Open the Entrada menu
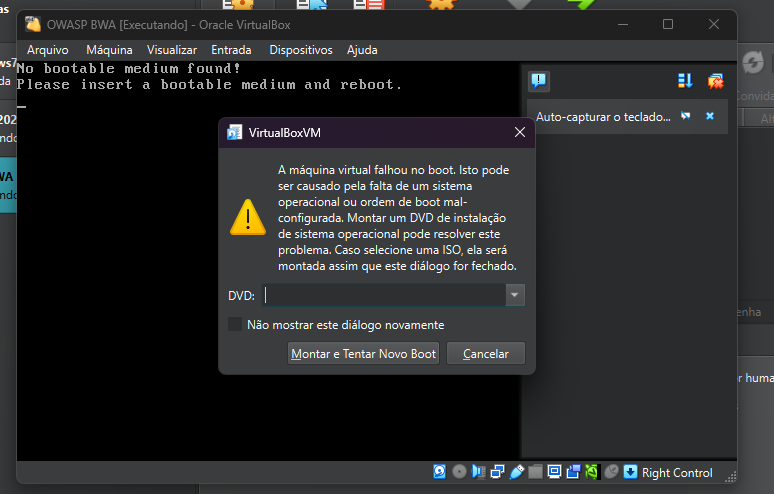 coord(231,50)
